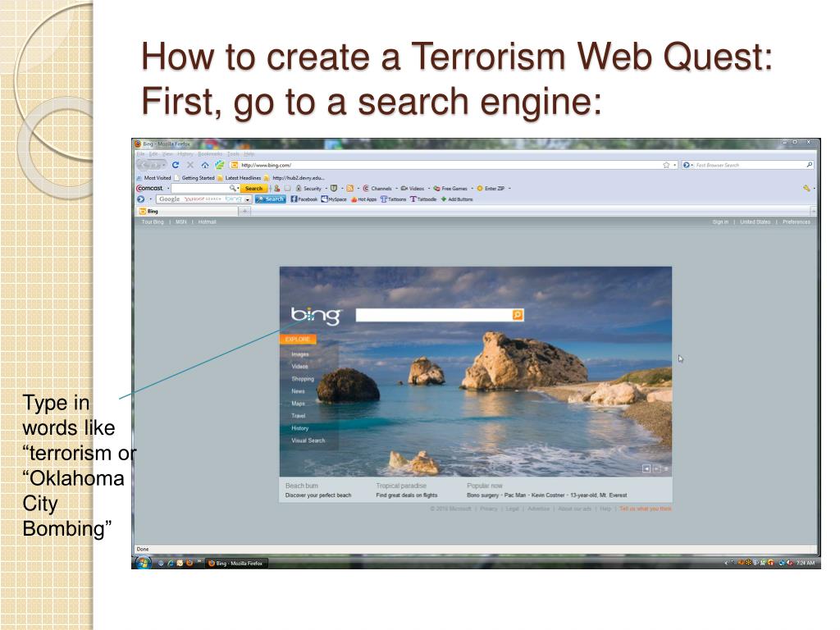Click the yellow Comcast Search button
This screenshot has height=630, width=840.
253,188
